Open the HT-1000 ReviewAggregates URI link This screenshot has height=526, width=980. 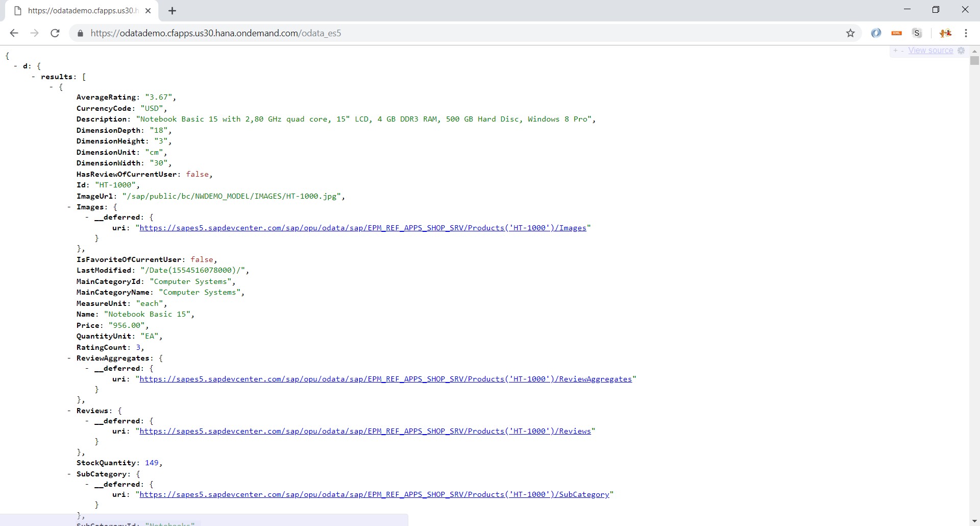point(385,379)
